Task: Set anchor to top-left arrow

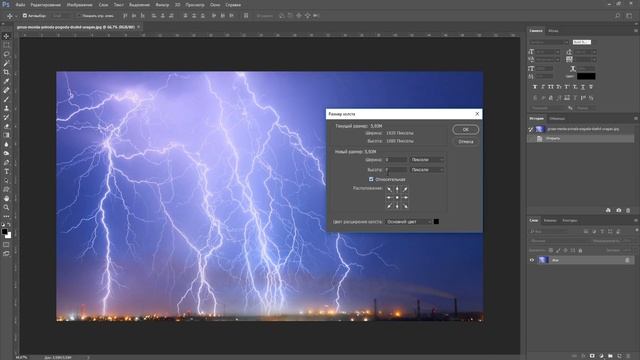Action: (389, 189)
